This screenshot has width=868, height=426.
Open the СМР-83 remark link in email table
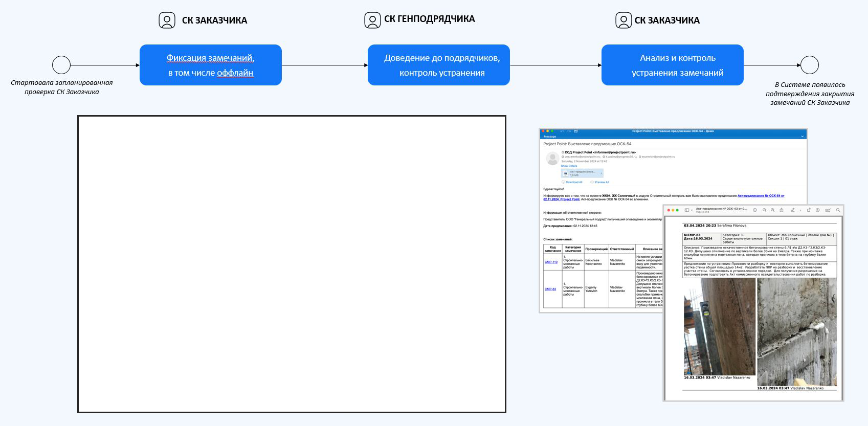click(x=550, y=289)
